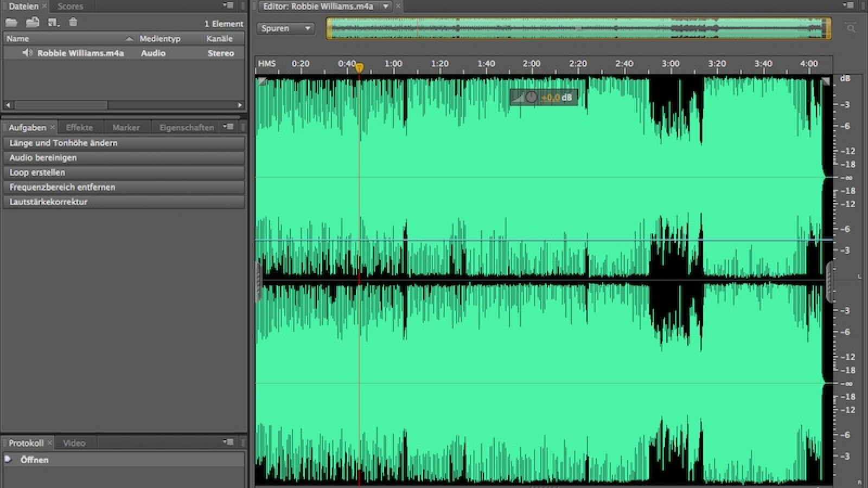The height and width of the screenshot is (488, 868).
Task: Switch to the Effekte tab
Action: [79, 127]
